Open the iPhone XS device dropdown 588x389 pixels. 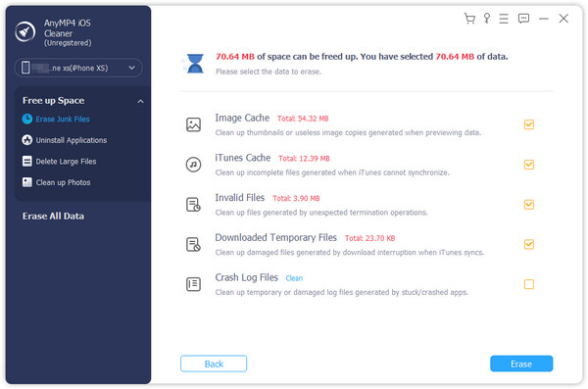[x=78, y=68]
